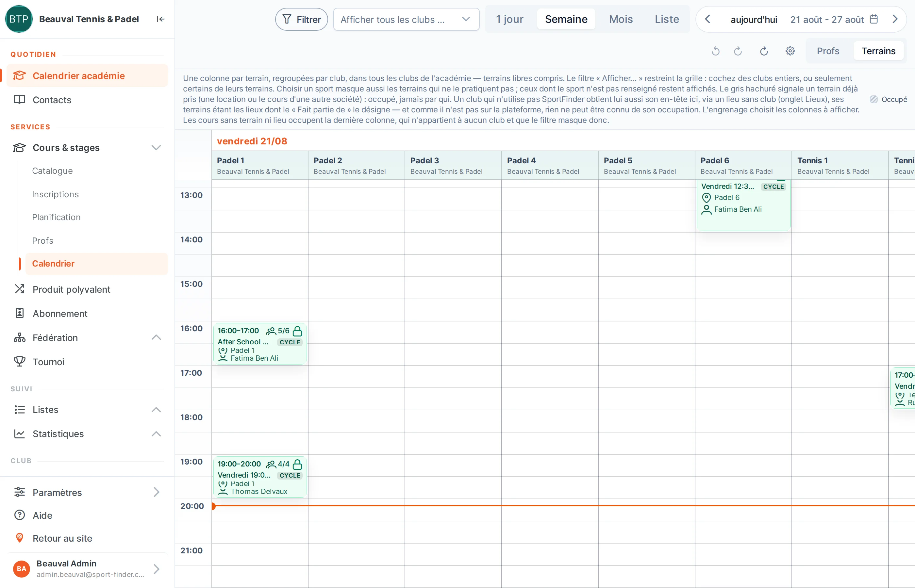Image resolution: width=915 pixels, height=588 pixels.
Task: Click the Padel 3 column header
Action: (x=453, y=165)
